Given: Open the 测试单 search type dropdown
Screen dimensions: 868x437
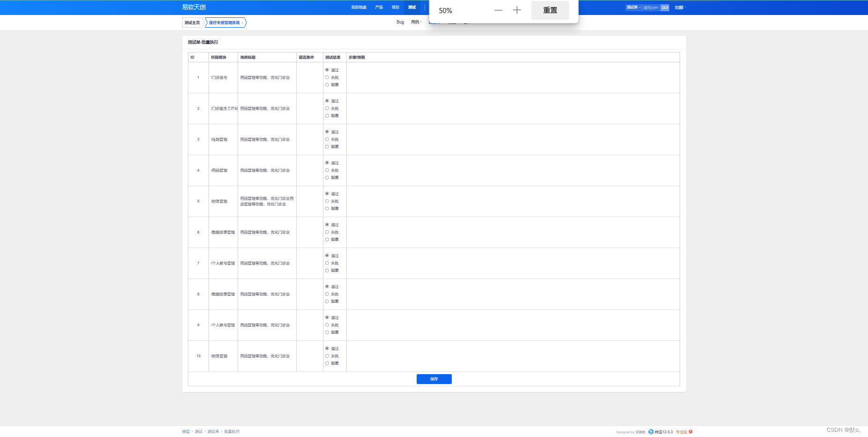Looking at the screenshot, I should (633, 8).
